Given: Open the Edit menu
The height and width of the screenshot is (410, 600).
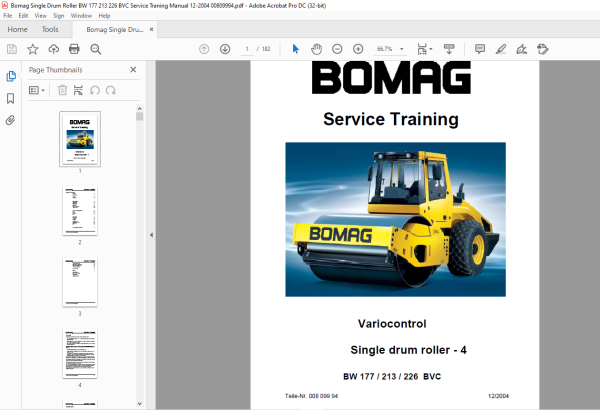Looking at the screenshot, I should [23, 16].
